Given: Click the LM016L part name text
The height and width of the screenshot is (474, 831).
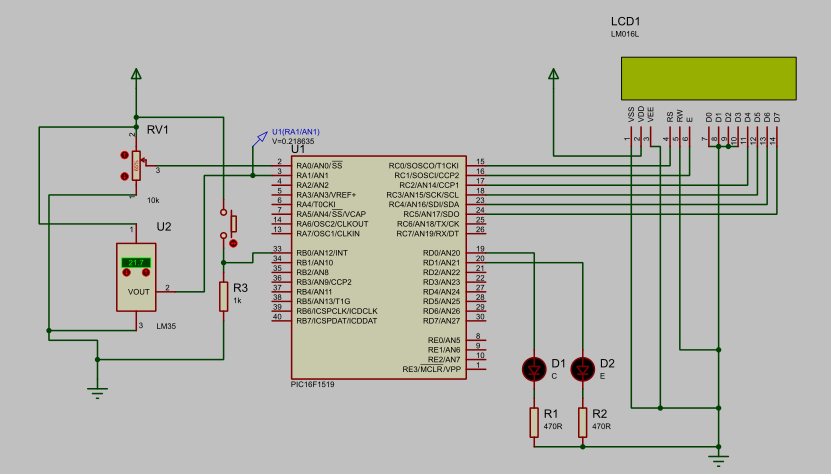Looking at the screenshot, I should [x=625, y=34].
